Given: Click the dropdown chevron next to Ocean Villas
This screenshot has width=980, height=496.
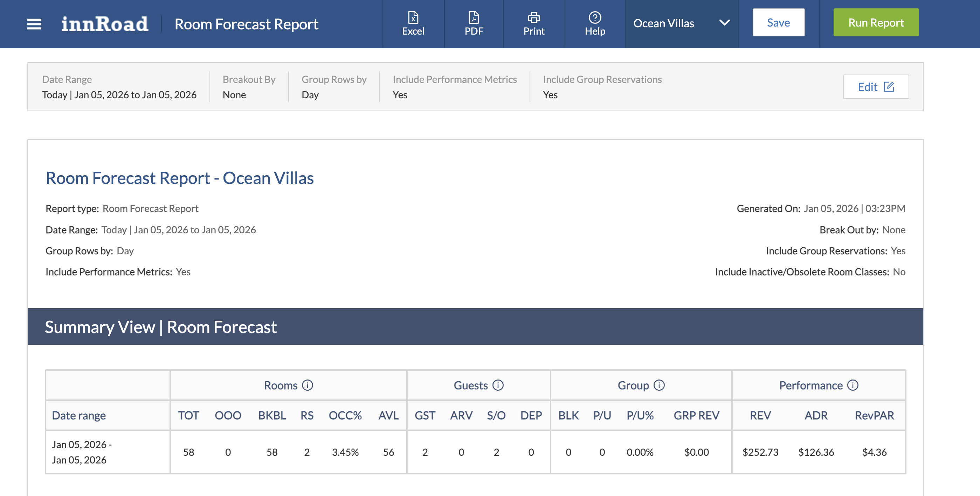Looking at the screenshot, I should pyautogui.click(x=724, y=23).
